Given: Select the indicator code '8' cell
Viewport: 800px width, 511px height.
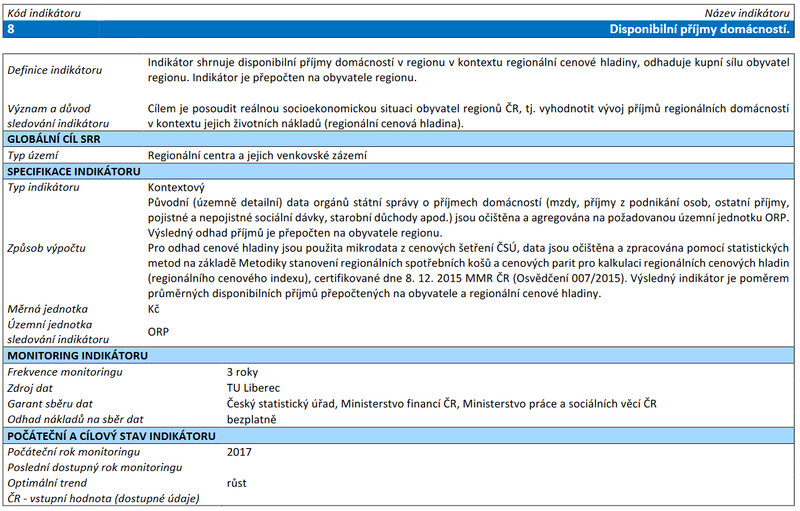Looking at the screenshot, I should pos(11,29).
